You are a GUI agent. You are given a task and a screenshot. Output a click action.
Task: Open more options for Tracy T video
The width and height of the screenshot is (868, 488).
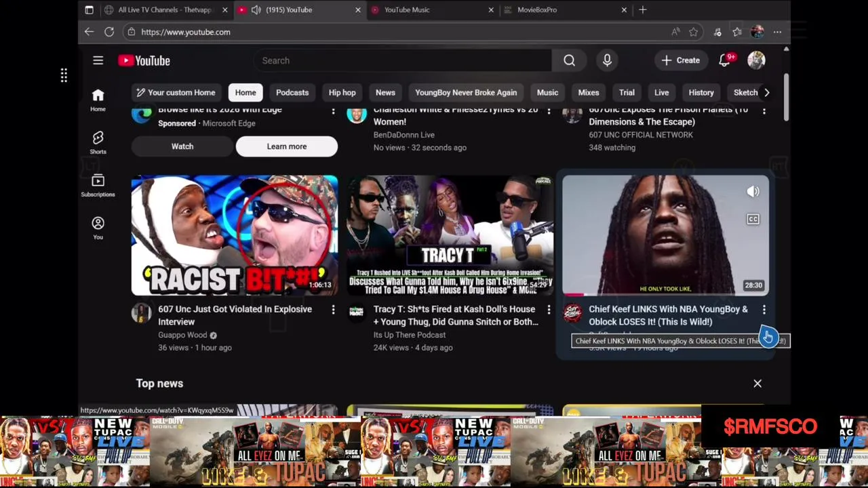[549, 310]
